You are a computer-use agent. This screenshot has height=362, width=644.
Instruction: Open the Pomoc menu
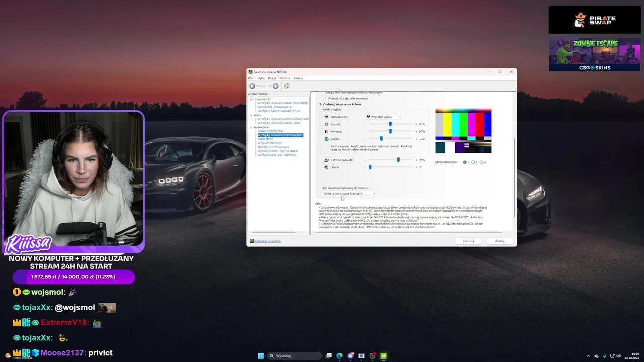[x=298, y=78]
